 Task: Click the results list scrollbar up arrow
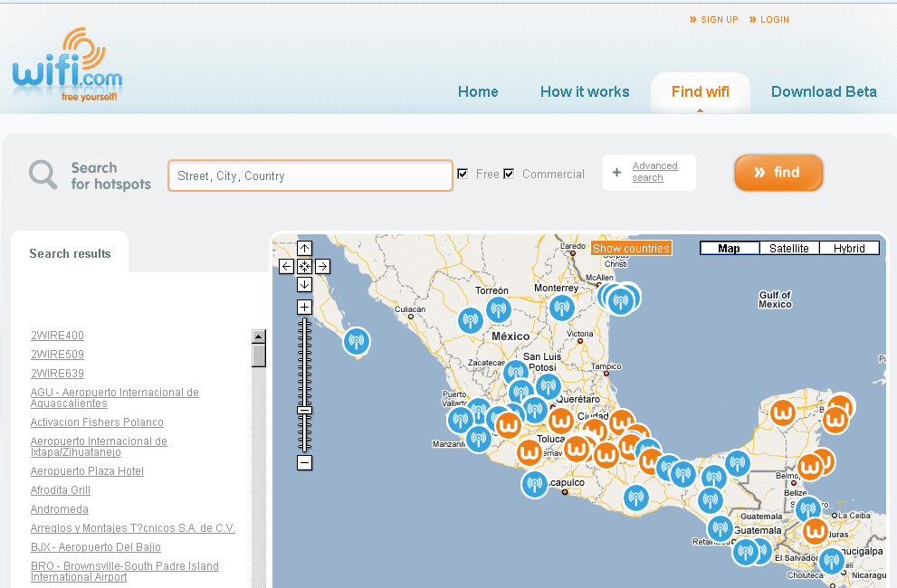259,337
